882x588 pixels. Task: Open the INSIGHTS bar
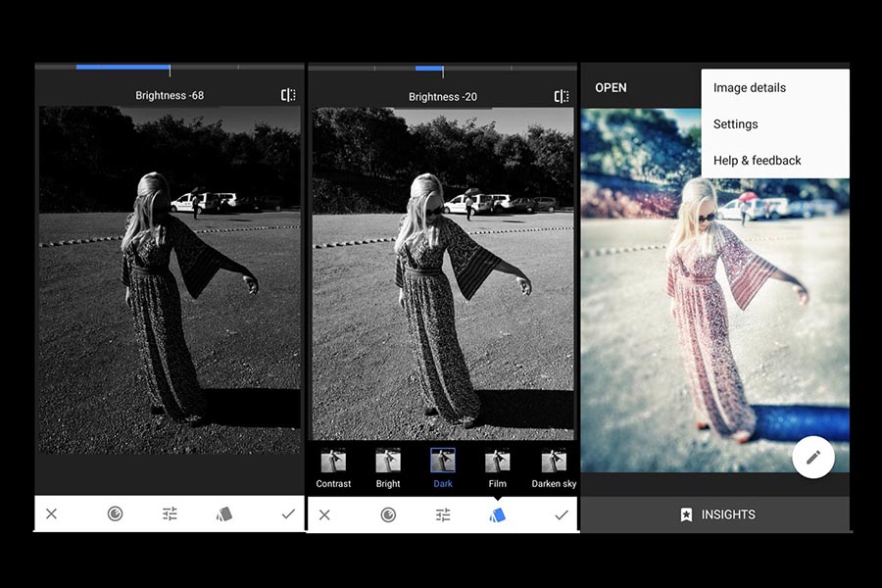[x=716, y=514]
